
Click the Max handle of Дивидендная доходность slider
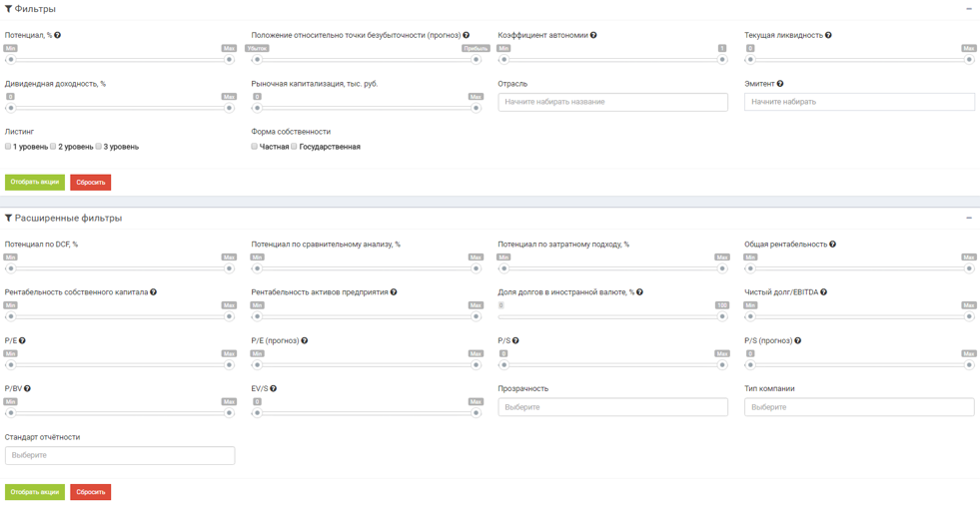point(229,108)
